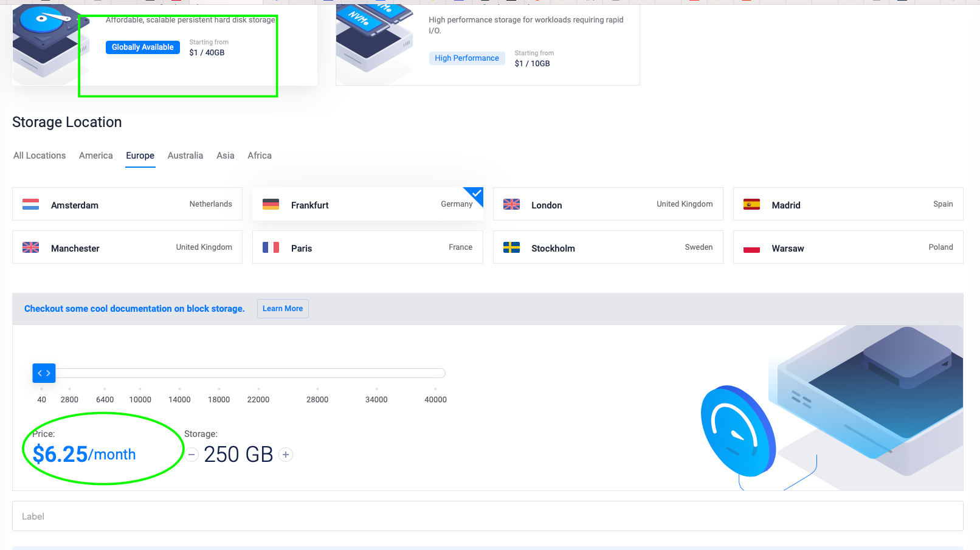
Task: Click the Netherlands flag icon for Amsterdam
Action: (30, 204)
